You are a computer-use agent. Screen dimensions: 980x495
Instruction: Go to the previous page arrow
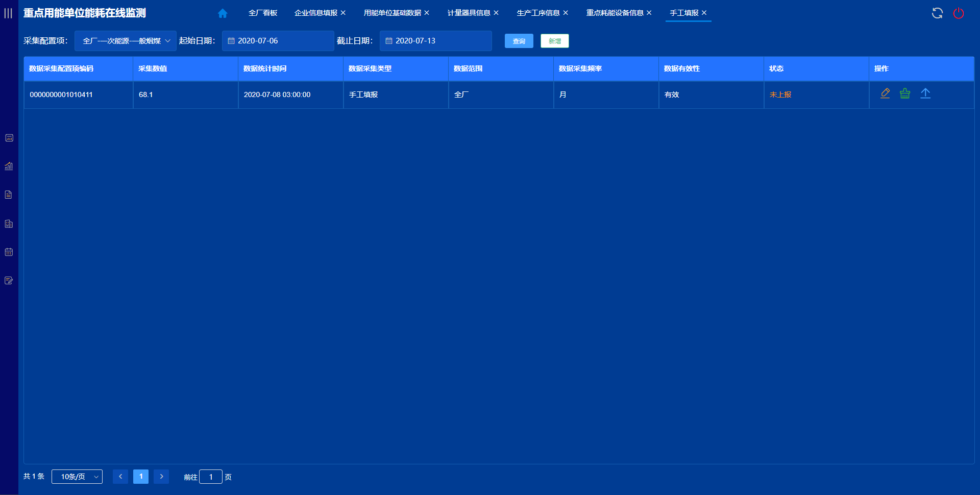pyautogui.click(x=120, y=477)
